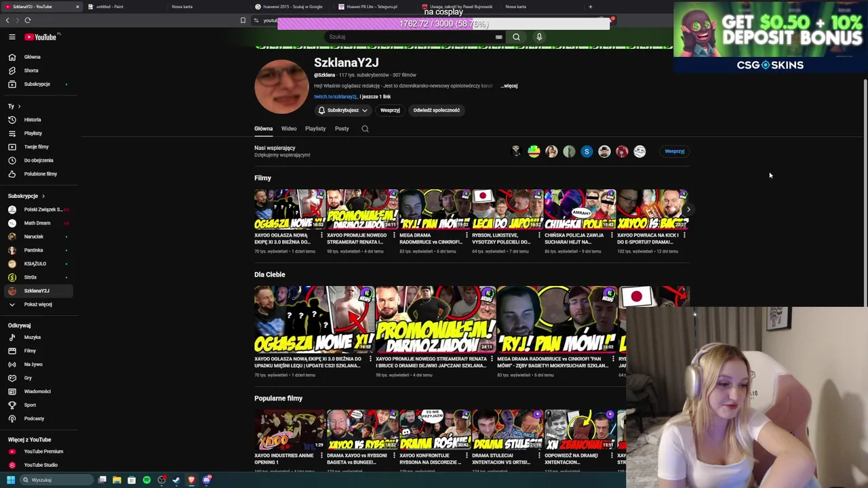Click the search magnifier button in YouTube
This screenshot has width=868, height=488.
tap(516, 37)
